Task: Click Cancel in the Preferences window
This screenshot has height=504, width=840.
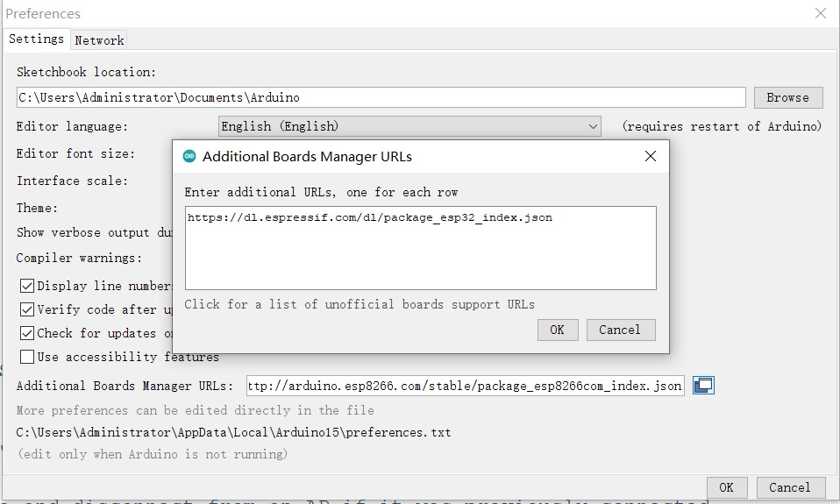Action: click(791, 487)
